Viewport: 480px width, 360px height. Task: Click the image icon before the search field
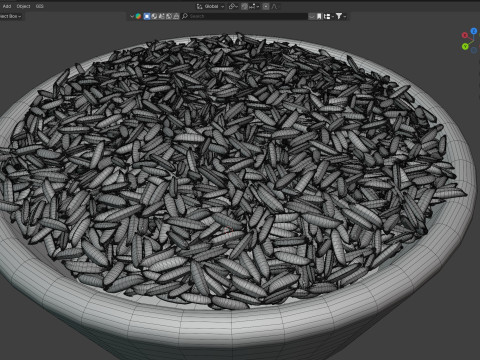[x=169, y=16]
